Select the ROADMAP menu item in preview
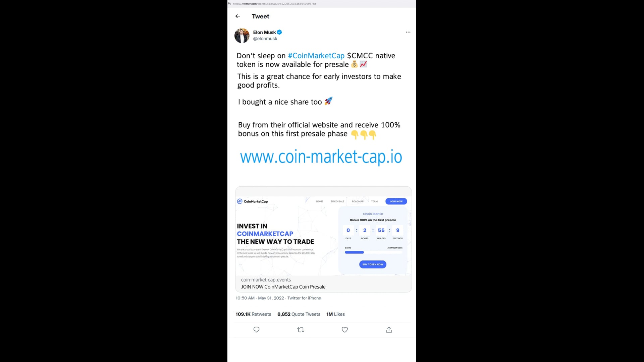Image resolution: width=644 pixels, height=362 pixels. [358, 201]
